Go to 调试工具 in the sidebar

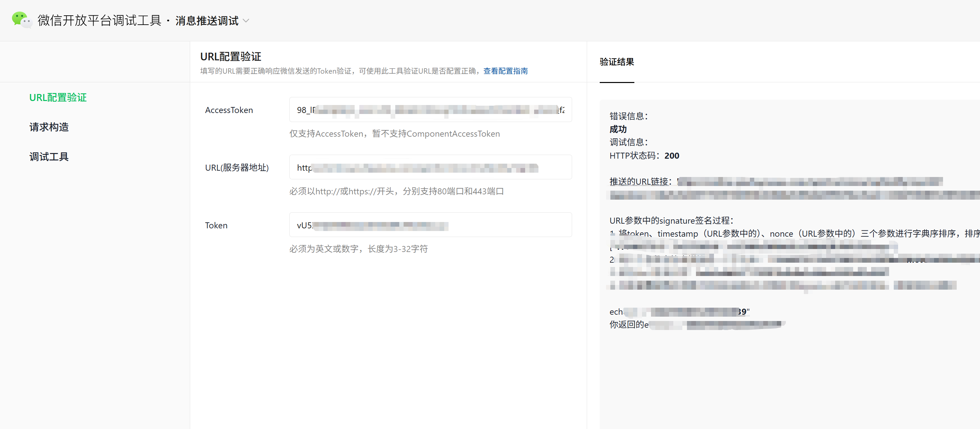click(x=49, y=157)
